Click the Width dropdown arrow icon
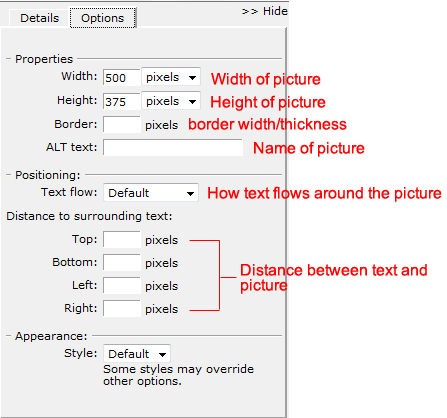 point(192,78)
